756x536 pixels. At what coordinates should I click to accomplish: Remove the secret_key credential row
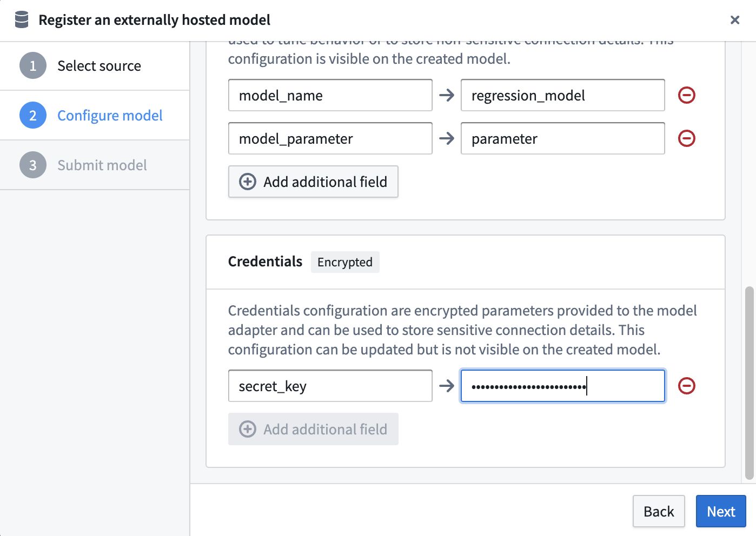pos(687,386)
